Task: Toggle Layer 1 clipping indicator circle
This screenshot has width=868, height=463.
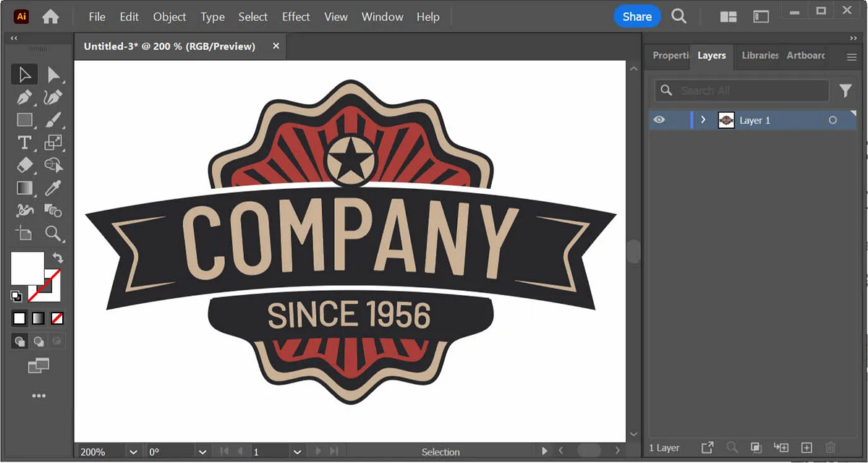Action: [833, 120]
